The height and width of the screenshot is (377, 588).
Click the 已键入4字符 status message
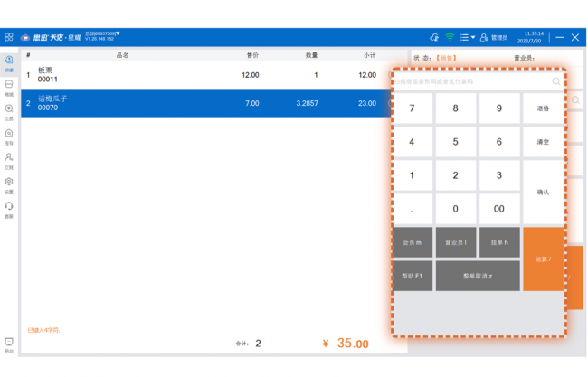[x=44, y=330]
